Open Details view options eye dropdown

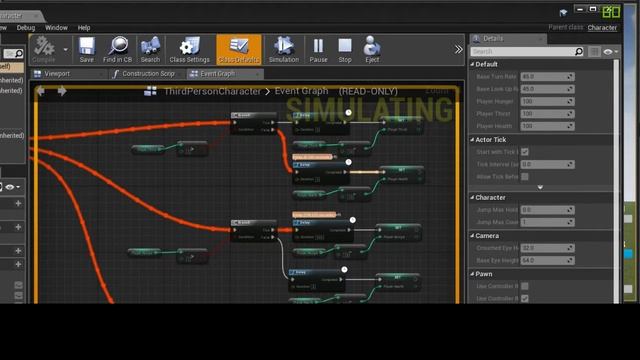611,52
